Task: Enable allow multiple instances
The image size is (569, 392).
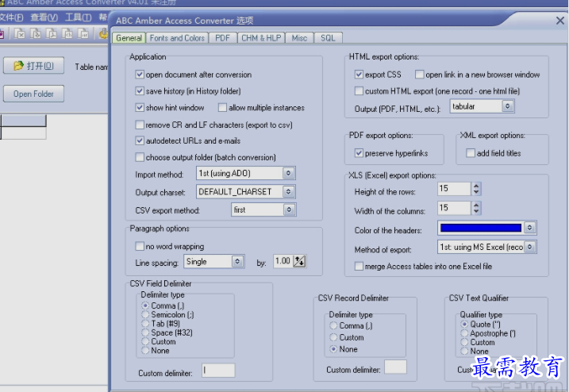Action: click(222, 107)
